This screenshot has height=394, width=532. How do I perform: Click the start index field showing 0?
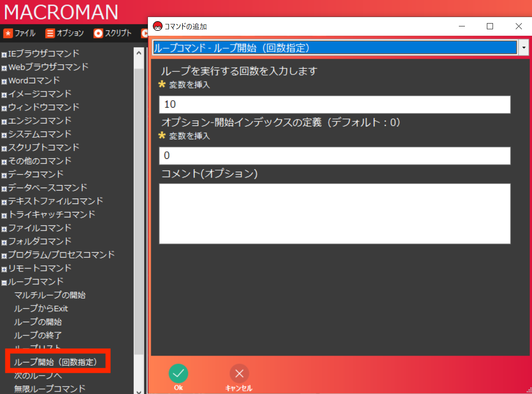pyautogui.click(x=335, y=156)
